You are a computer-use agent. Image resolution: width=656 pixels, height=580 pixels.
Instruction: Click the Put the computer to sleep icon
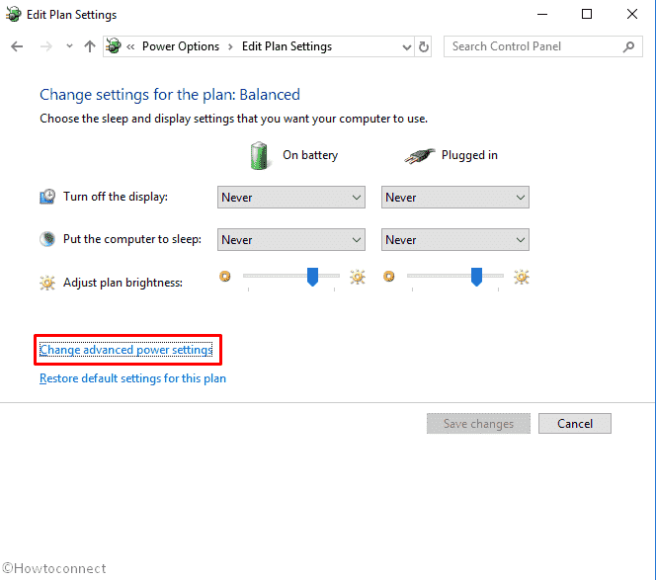[x=47, y=239]
